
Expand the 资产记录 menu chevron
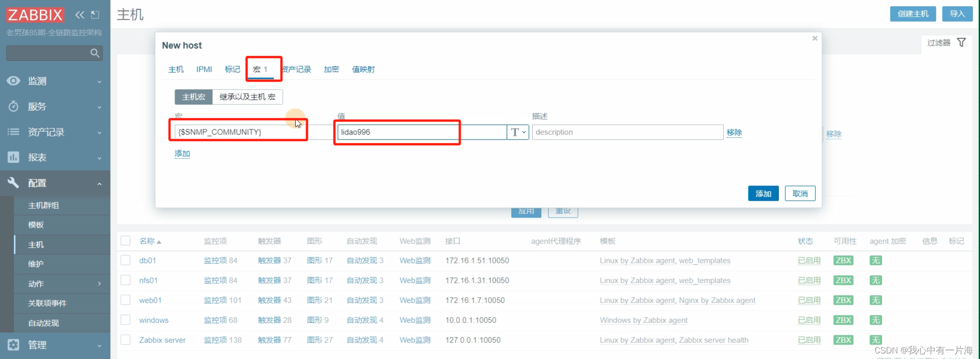coord(99,133)
